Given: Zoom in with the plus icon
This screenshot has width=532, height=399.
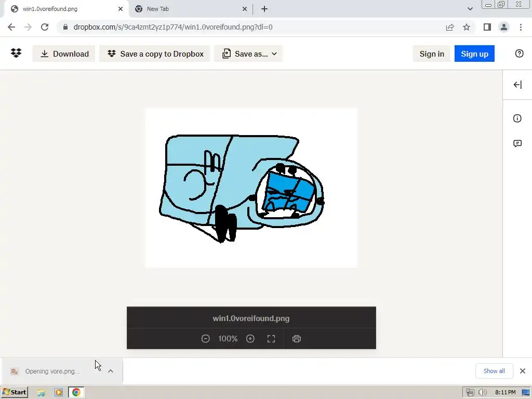Looking at the screenshot, I should 250,339.
